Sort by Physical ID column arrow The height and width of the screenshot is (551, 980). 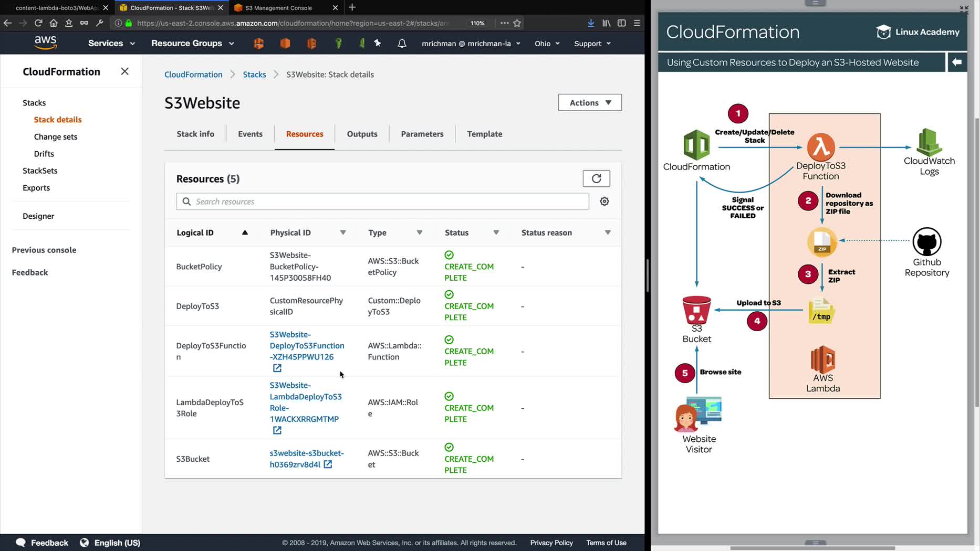point(342,232)
